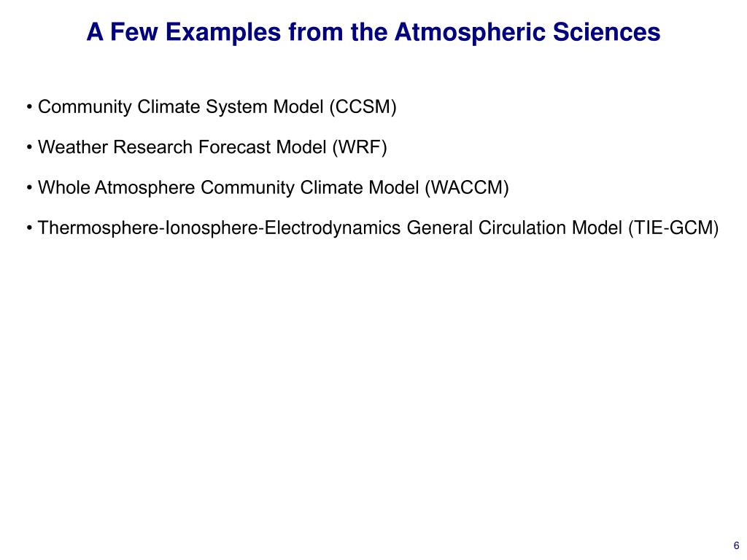Click the Weather Research Forecast Model line
Image resolution: width=747 pixels, height=560 pixels.
click(x=206, y=147)
